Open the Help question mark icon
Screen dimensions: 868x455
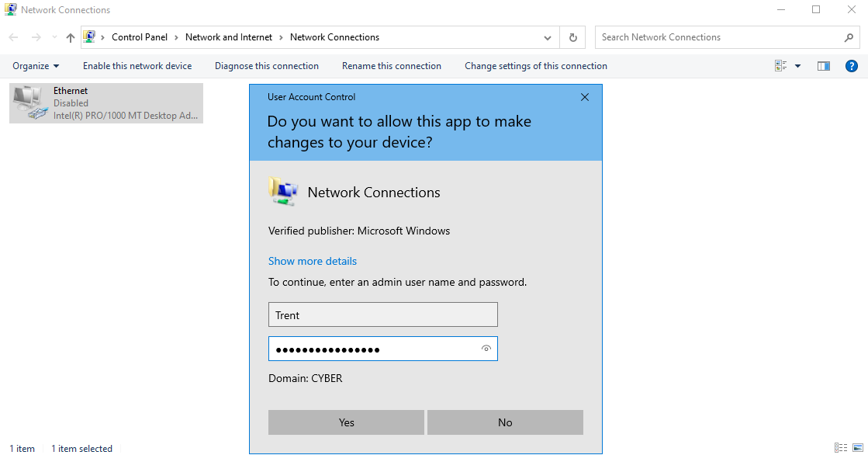[x=851, y=66]
